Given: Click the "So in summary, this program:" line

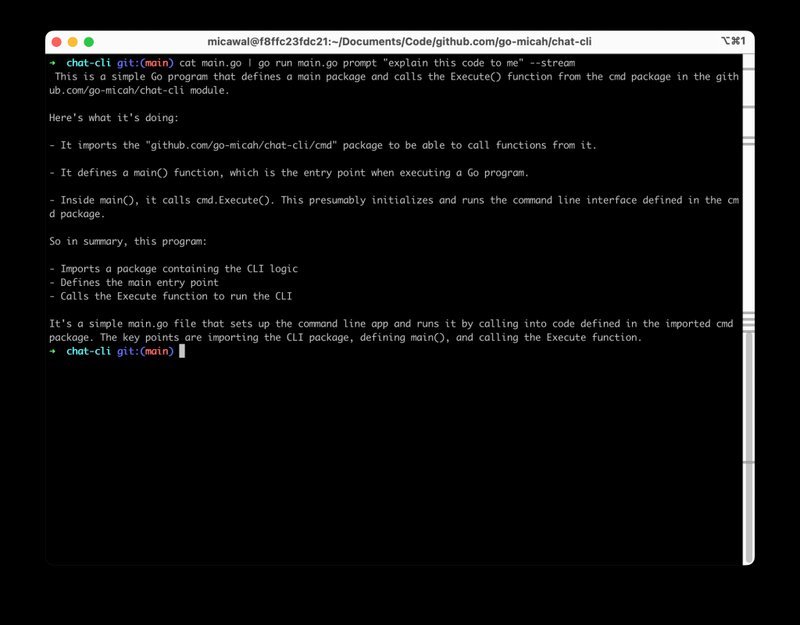Looking at the screenshot, I should click(127, 241).
